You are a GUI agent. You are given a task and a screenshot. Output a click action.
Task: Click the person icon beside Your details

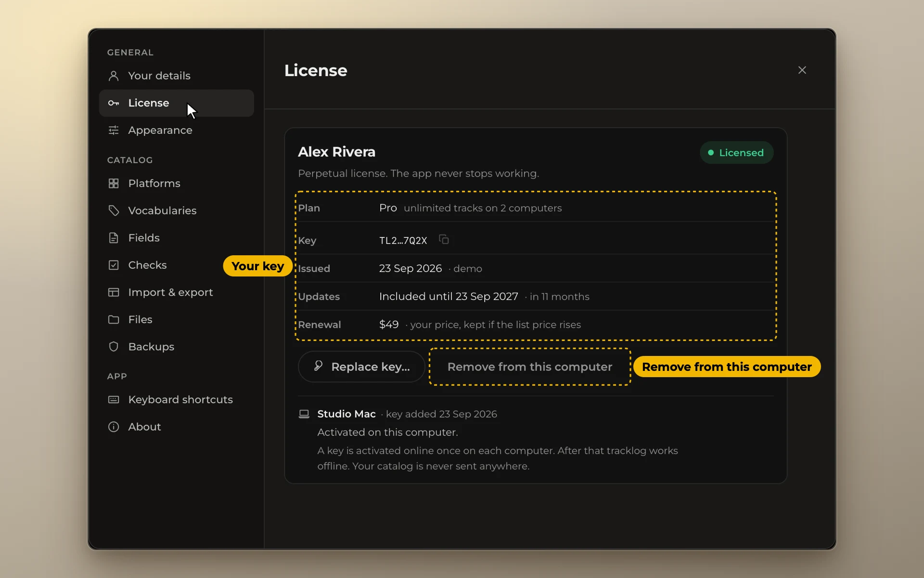pos(114,76)
